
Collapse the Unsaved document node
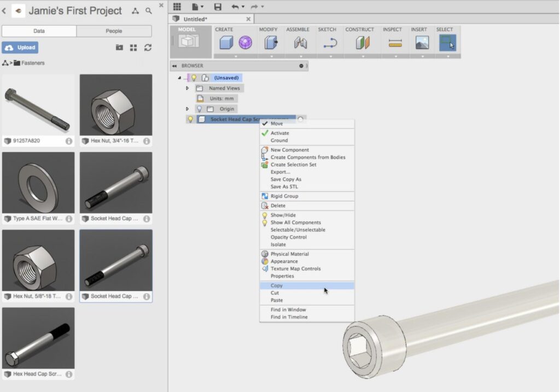[179, 77]
